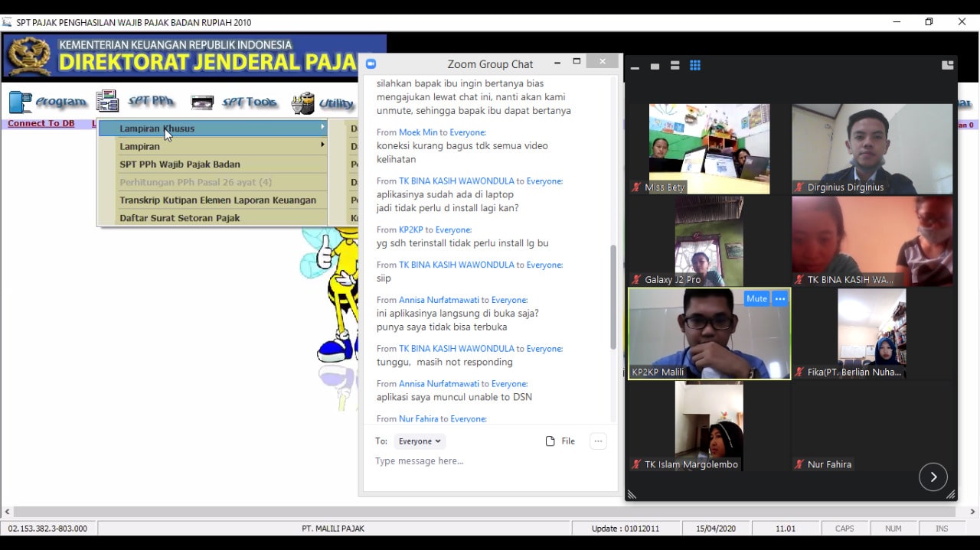This screenshot has height=550, width=980.
Task: Choose Daftar Surat Setoran Pajak from menu
Action: pos(180,218)
